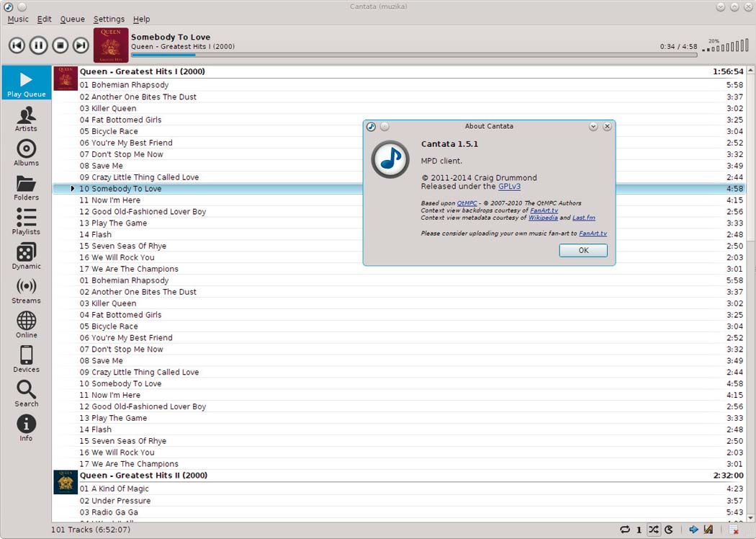
Task: Open FanArt.tv link on backdrops courtesy line
Action: pos(544,210)
